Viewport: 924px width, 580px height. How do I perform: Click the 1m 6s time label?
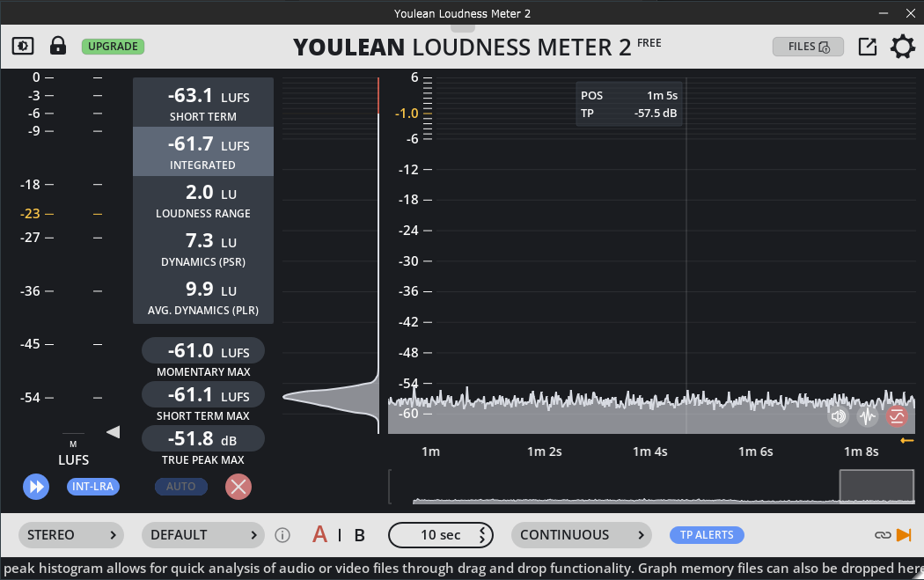tap(755, 452)
